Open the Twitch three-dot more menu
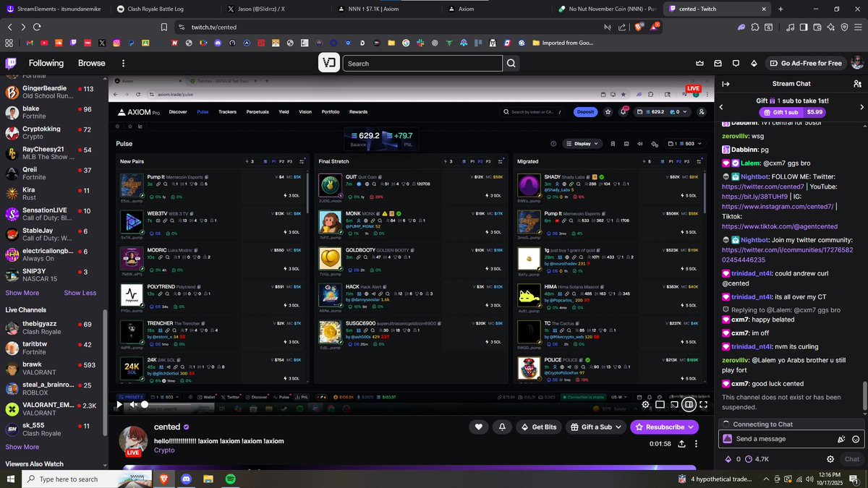The image size is (868, 488). [x=124, y=63]
